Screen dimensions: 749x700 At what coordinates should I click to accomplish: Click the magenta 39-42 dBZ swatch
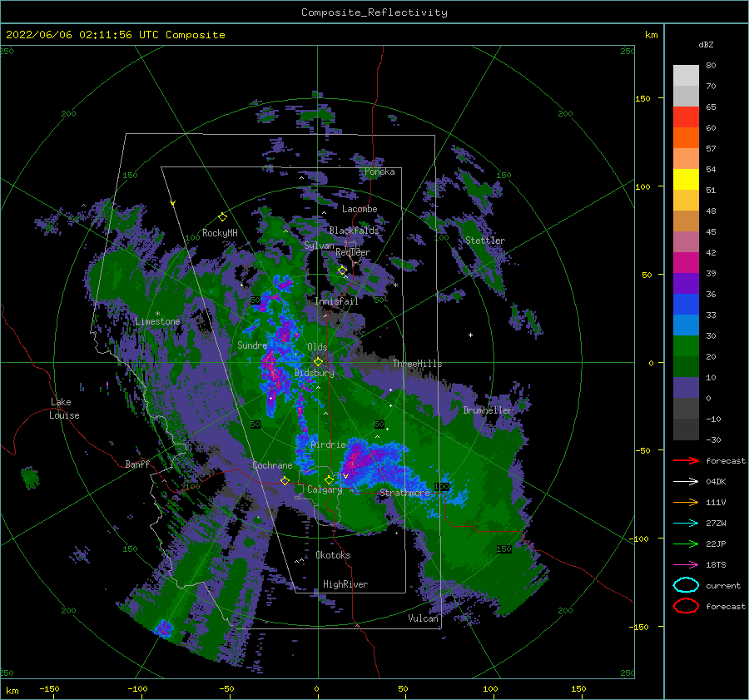[686, 263]
